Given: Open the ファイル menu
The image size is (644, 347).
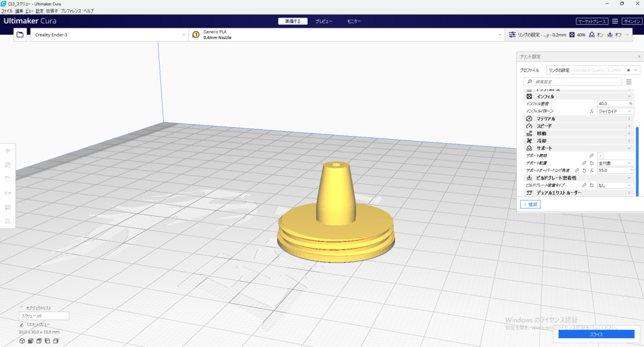Looking at the screenshot, I should [6, 11].
